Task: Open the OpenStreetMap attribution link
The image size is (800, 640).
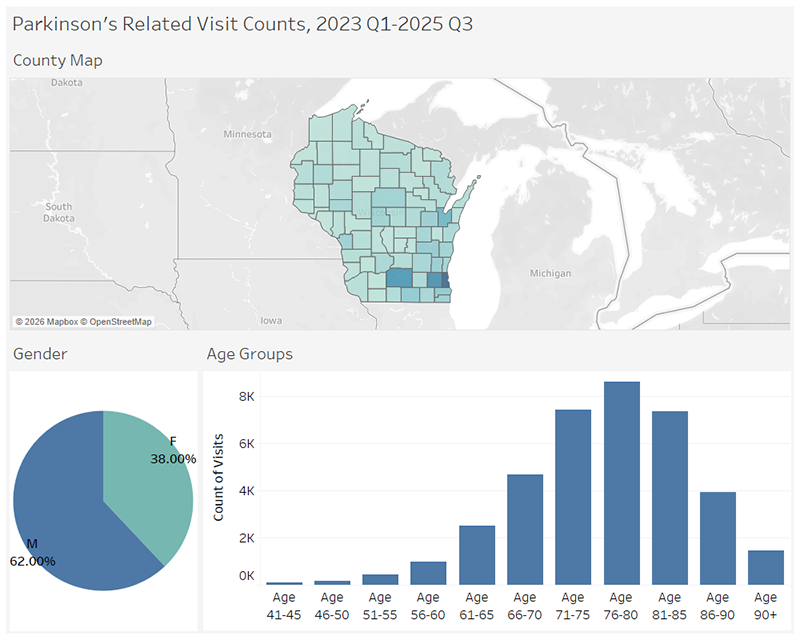Action: pos(119,322)
